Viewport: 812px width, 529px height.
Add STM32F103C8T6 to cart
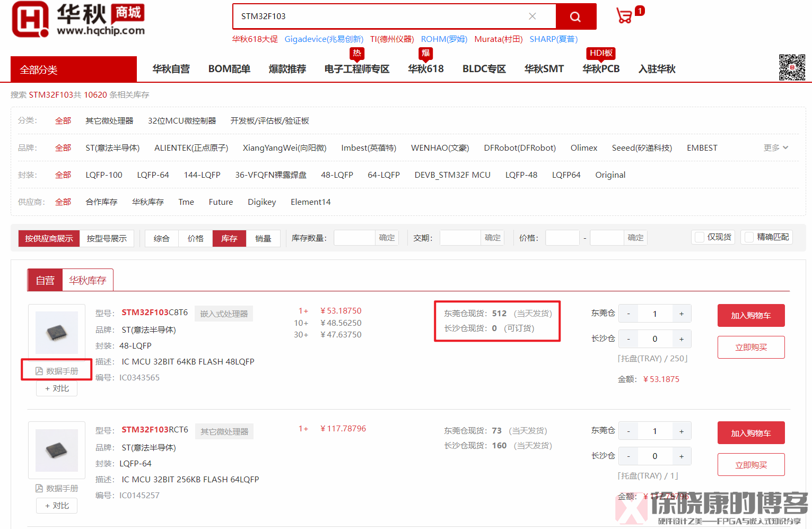coord(751,315)
